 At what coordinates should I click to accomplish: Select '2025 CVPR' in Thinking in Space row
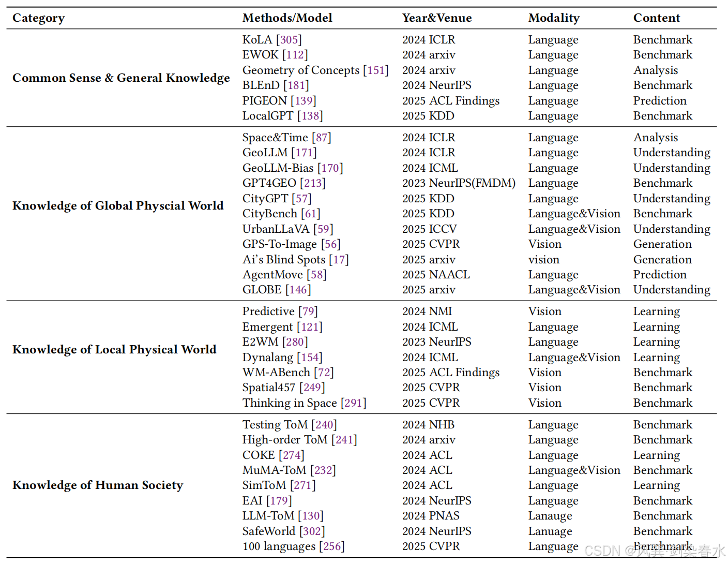point(431,403)
